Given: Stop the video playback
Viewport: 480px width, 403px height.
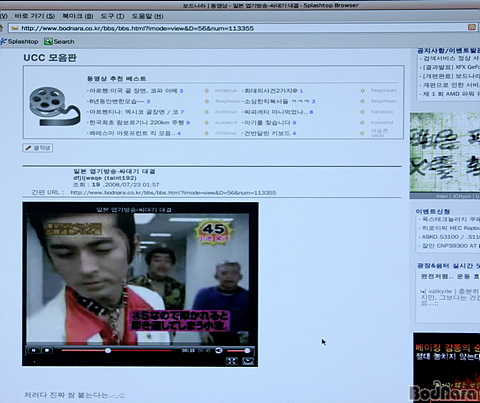Looking at the screenshot, I should 47,350.
